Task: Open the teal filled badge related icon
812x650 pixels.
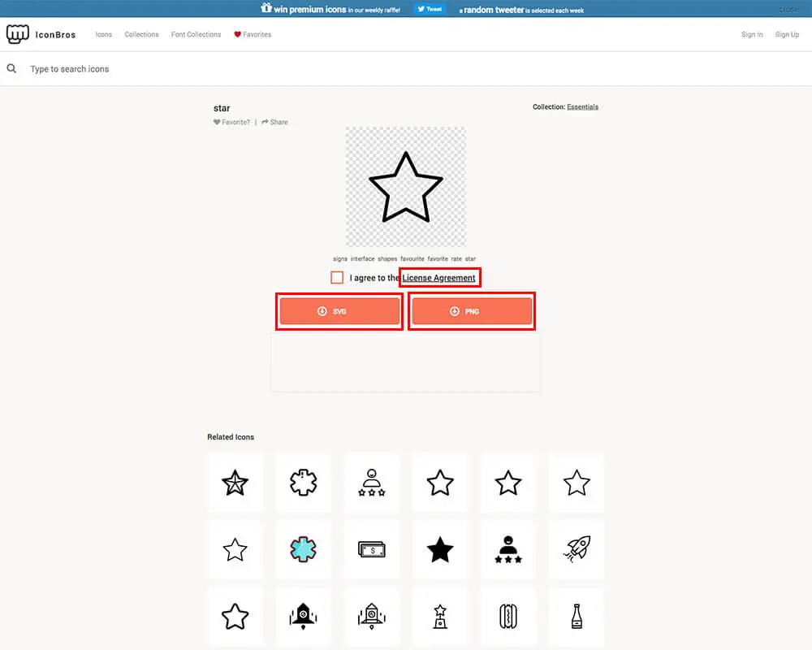Action: coord(304,549)
